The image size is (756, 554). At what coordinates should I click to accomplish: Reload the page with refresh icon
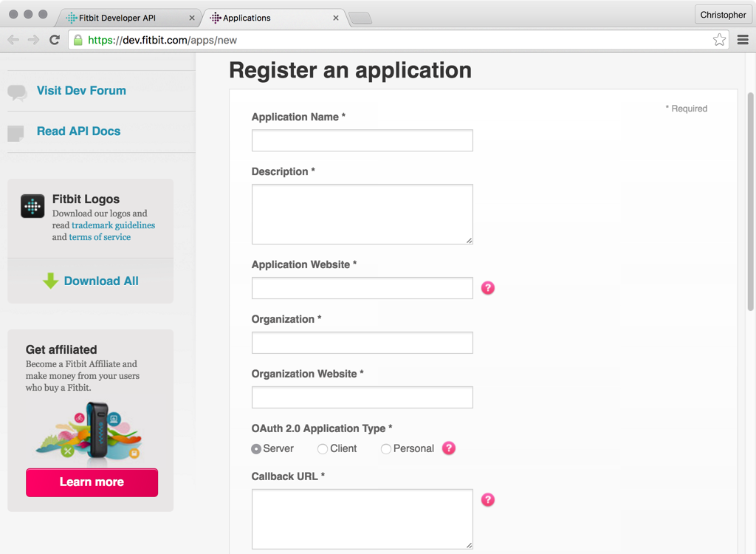[55, 40]
